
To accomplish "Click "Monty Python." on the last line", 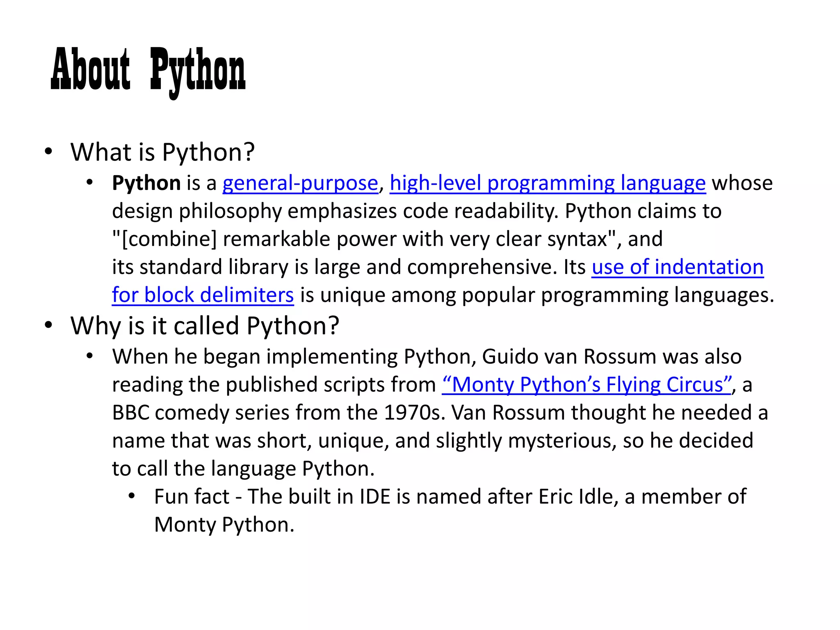I will [224, 525].
